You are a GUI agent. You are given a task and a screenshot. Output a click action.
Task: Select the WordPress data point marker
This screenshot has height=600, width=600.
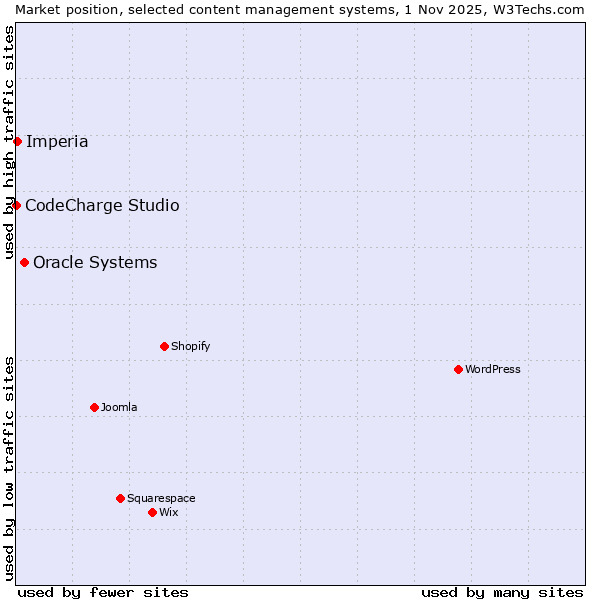pos(458,369)
